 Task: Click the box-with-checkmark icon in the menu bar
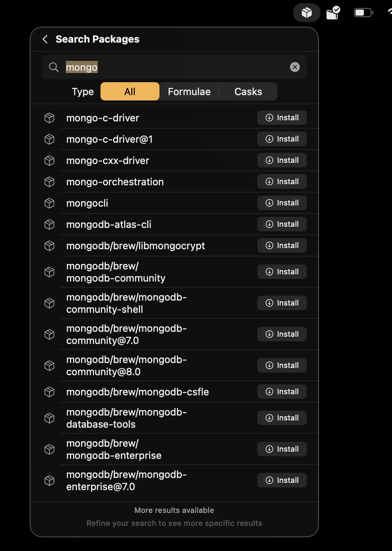point(333,13)
